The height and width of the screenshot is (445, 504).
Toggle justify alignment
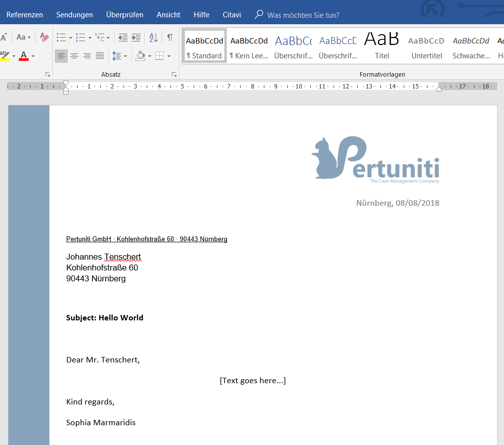coord(100,56)
